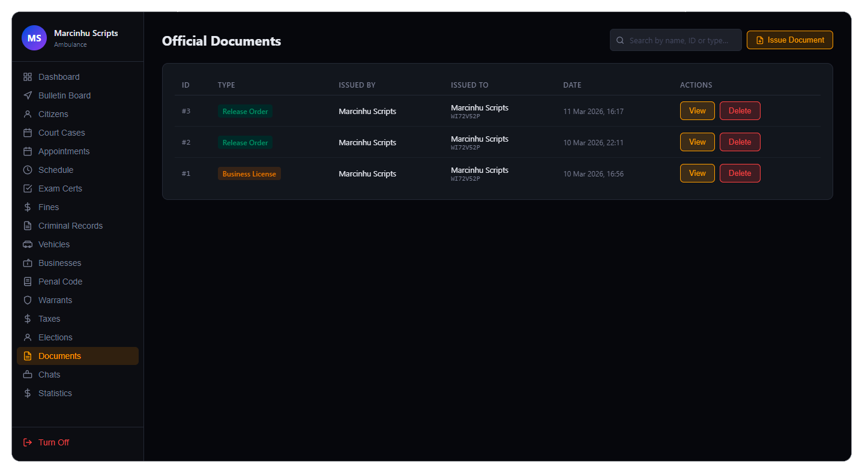Open the Citizens page

click(53, 114)
